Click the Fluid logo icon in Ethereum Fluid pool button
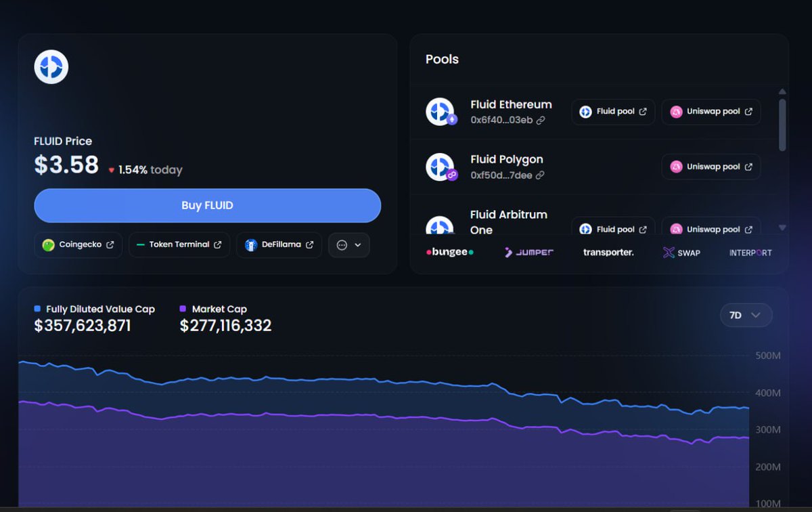 [x=586, y=112]
